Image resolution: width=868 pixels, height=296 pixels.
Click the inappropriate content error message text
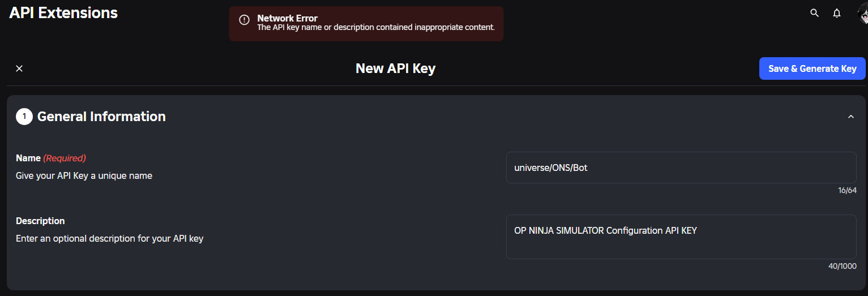[376, 27]
